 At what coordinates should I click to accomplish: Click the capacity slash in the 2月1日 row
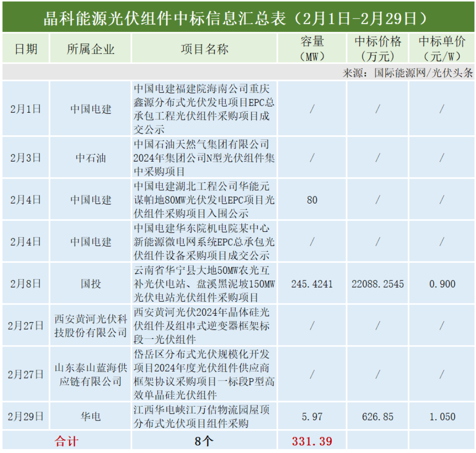pos(312,108)
